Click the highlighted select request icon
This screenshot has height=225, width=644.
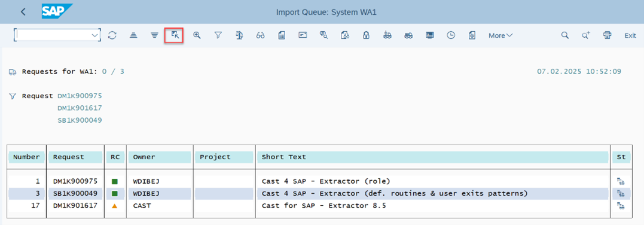[175, 35]
